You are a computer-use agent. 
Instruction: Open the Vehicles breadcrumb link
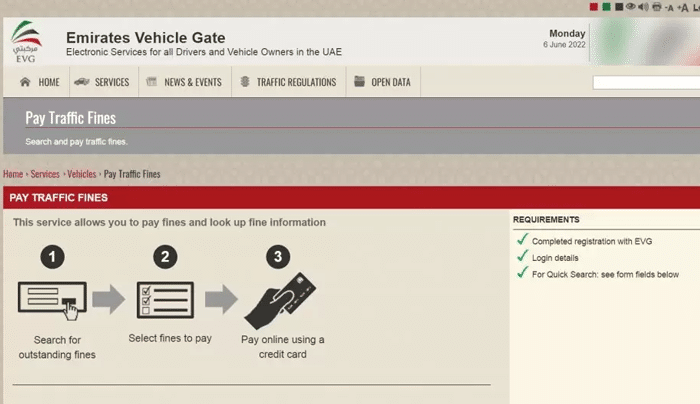(x=81, y=174)
